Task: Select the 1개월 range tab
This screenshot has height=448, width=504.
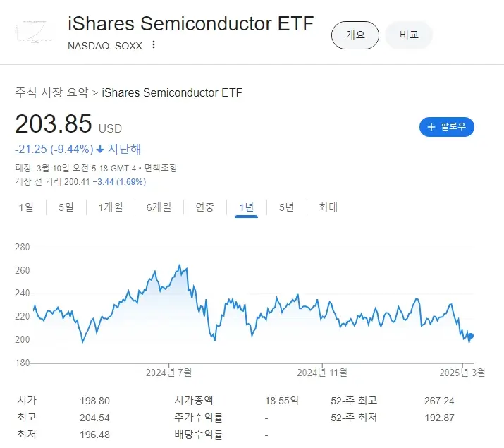Action: [111, 207]
